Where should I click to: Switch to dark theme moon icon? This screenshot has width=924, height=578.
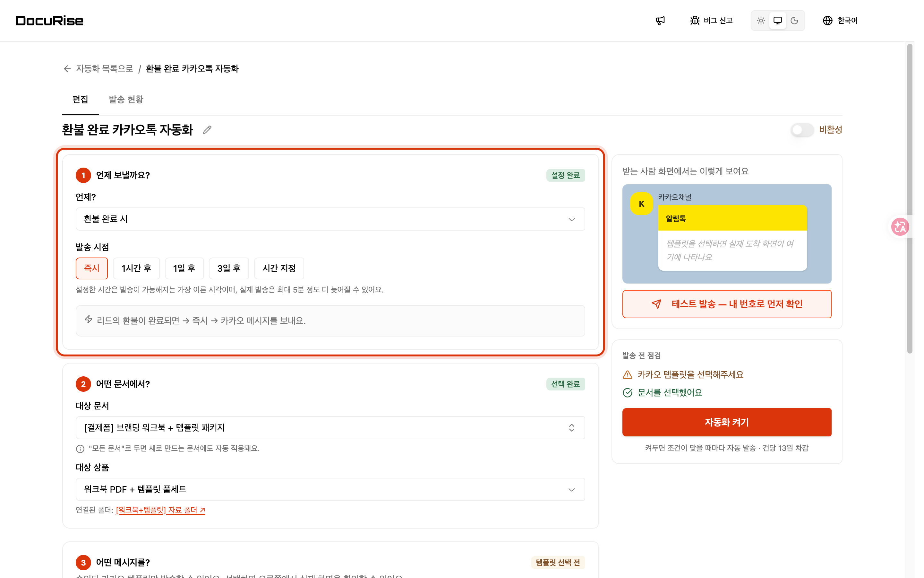coord(794,21)
